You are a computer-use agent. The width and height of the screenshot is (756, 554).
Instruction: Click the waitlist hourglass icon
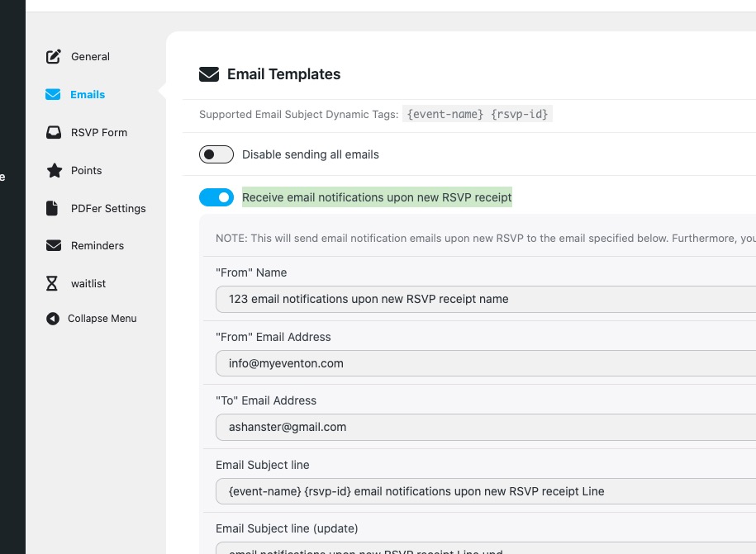[x=53, y=284]
